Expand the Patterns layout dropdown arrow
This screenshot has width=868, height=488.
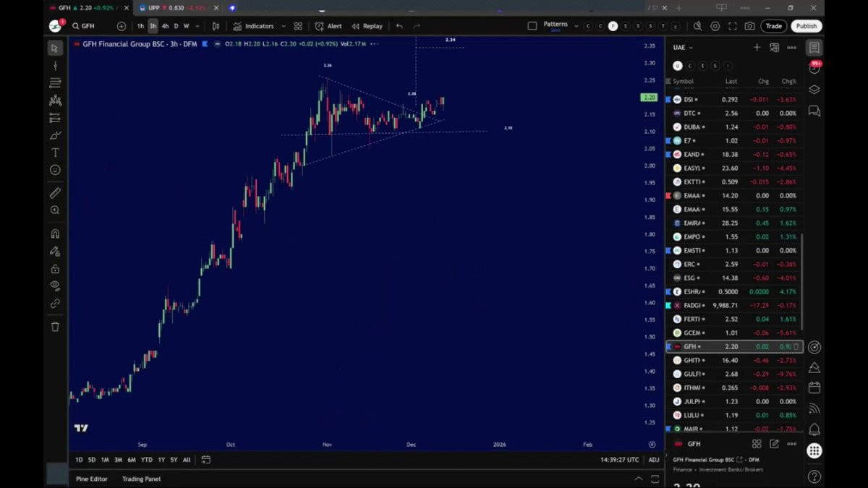576,26
